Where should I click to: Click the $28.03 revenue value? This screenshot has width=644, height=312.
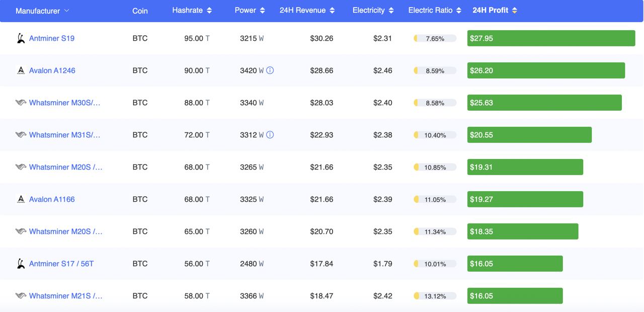[x=321, y=103]
